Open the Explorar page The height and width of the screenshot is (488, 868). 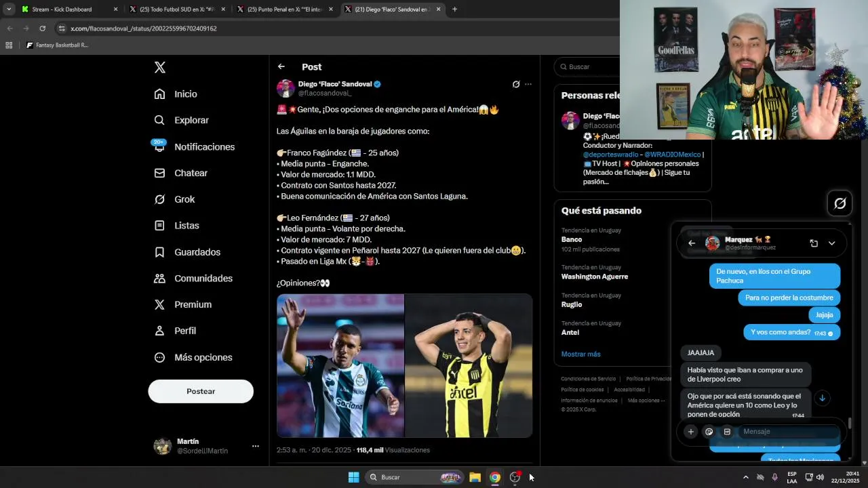182,120
